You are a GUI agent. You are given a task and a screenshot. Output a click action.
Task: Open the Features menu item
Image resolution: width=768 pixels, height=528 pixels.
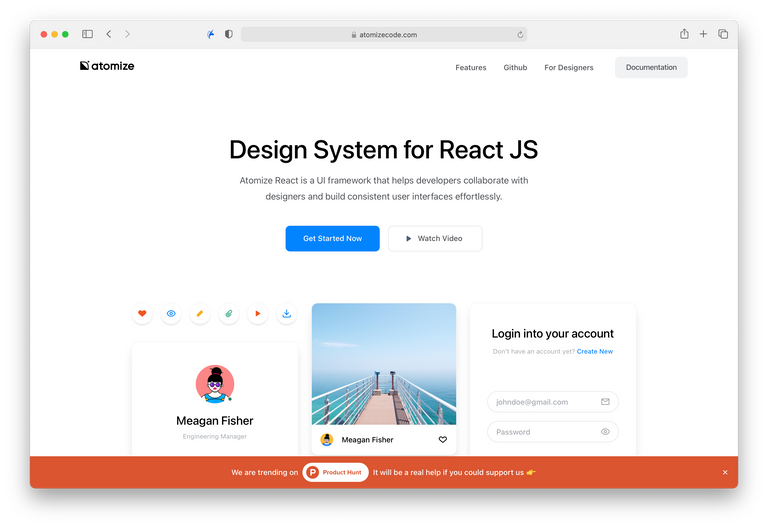tap(471, 68)
